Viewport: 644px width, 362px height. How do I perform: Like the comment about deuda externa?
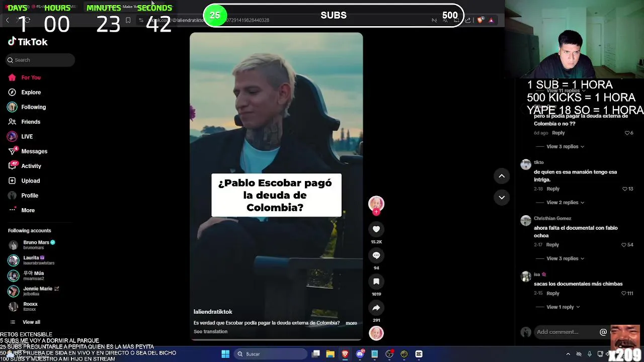(x=628, y=133)
